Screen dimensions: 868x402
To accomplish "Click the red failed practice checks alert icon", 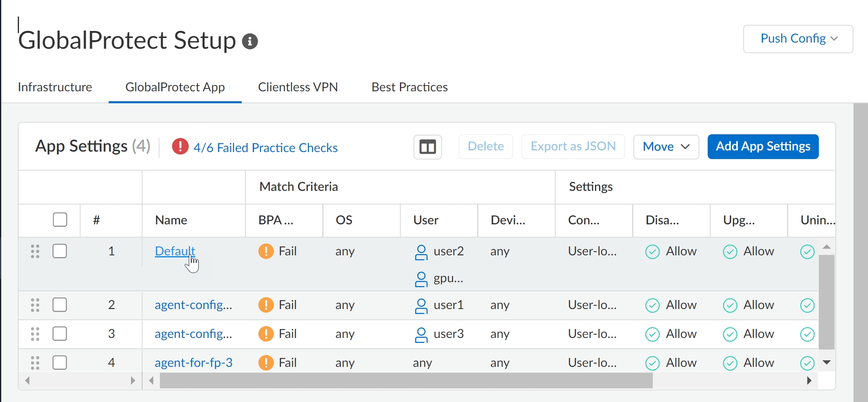I will [x=180, y=146].
